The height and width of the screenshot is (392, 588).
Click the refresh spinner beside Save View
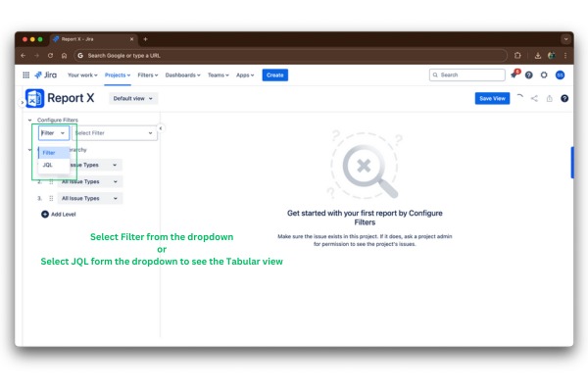(x=519, y=97)
